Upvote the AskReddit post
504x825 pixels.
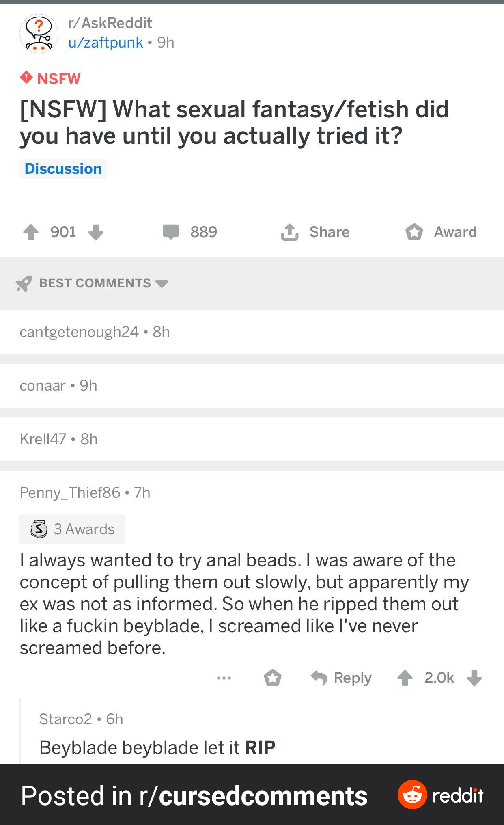tap(31, 232)
